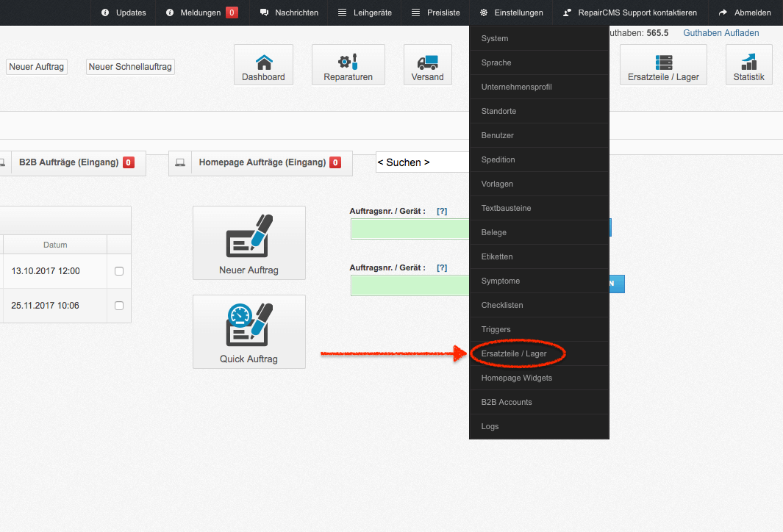Click second [?] help link
The width and height of the screenshot is (783, 532).
pos(442,268)
